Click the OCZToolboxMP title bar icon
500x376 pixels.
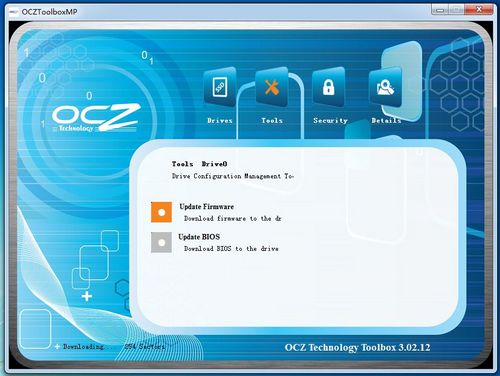(x=14, y=12)
